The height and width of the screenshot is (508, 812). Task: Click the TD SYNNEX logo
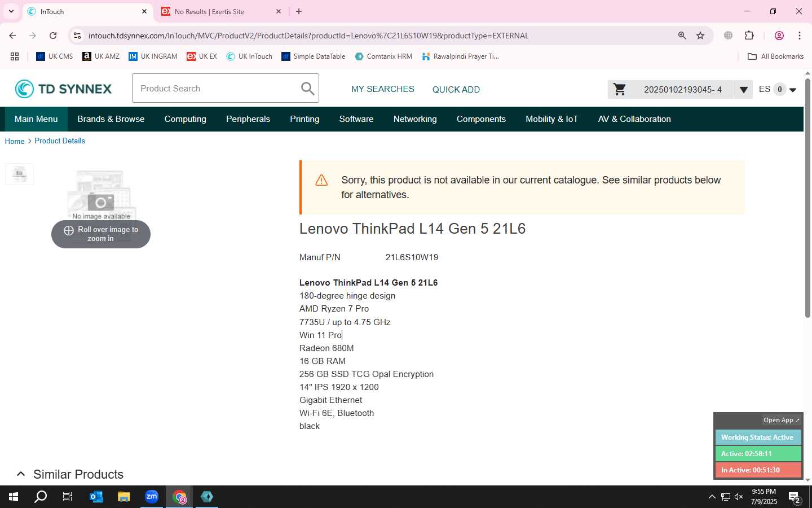coord(63,89)
